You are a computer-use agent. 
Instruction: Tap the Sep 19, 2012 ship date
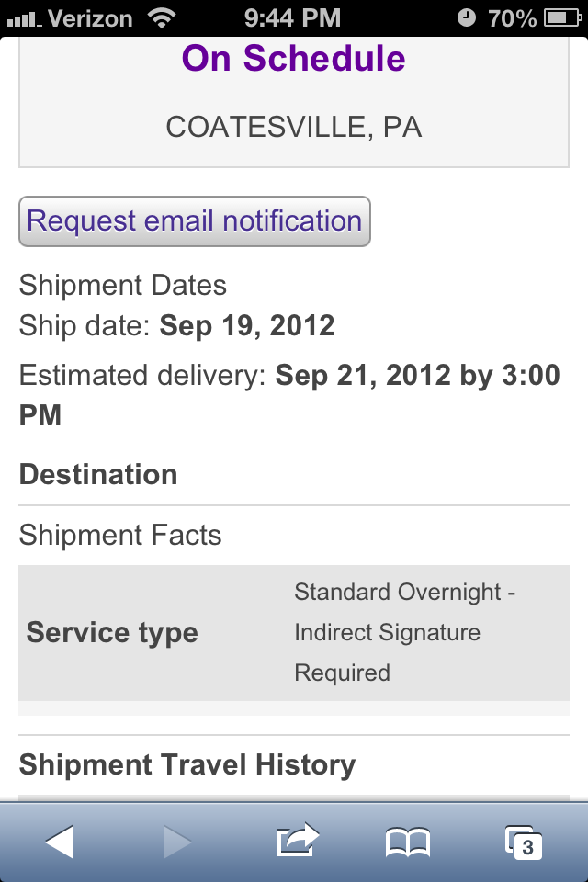(x=247, y=325)
